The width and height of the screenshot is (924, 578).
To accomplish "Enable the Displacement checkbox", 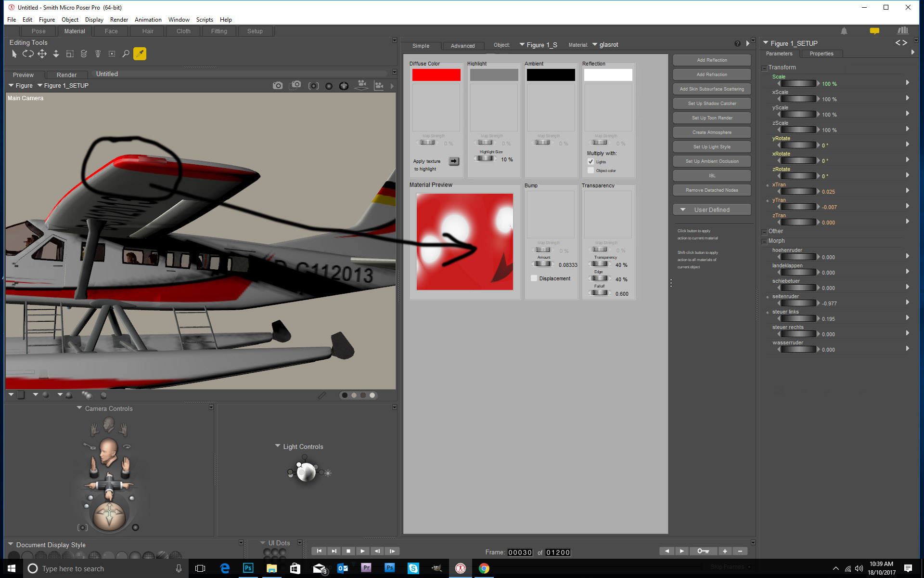I will click(534, 278).
